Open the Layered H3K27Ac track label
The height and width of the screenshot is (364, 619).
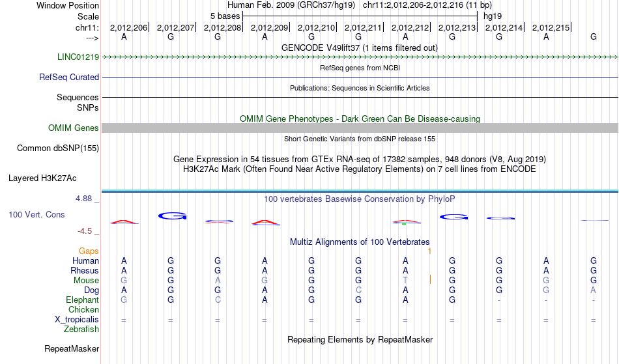42,178
